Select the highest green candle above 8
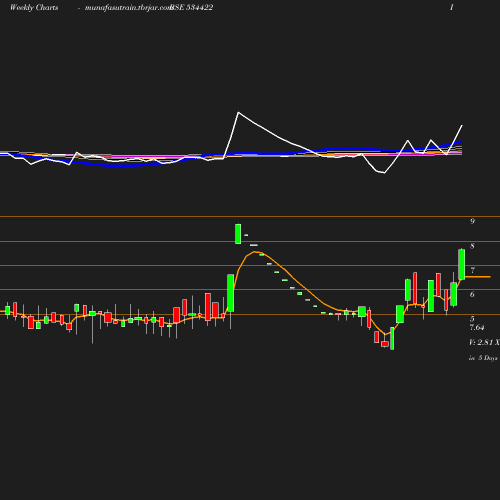This screenshot has height=500, width=500. [238, 234]
